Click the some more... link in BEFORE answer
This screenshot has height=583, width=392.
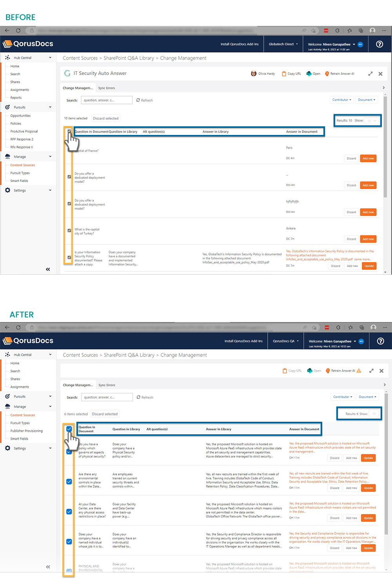click(363, 259)
